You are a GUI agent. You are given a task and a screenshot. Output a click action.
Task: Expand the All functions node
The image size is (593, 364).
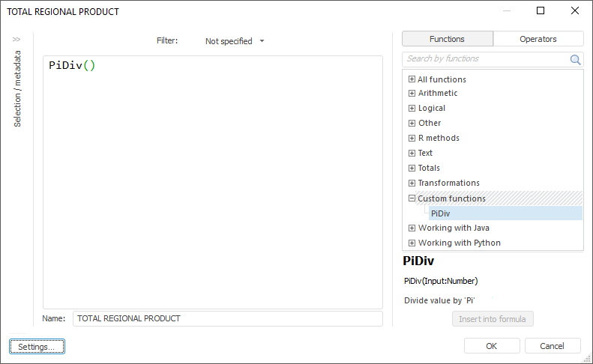pyautogui.click(x=412, y=79)
